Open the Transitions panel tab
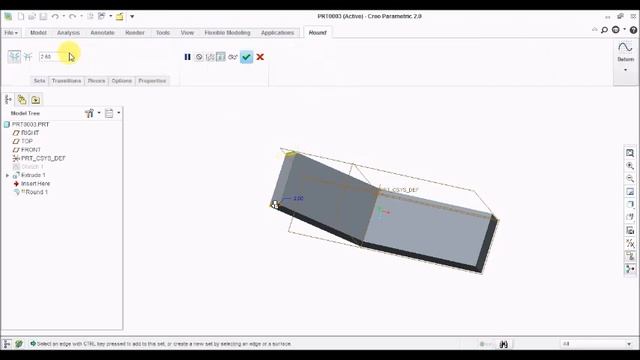Image resolution: width=640 pixels, height=360 pixels. [67, 81]
